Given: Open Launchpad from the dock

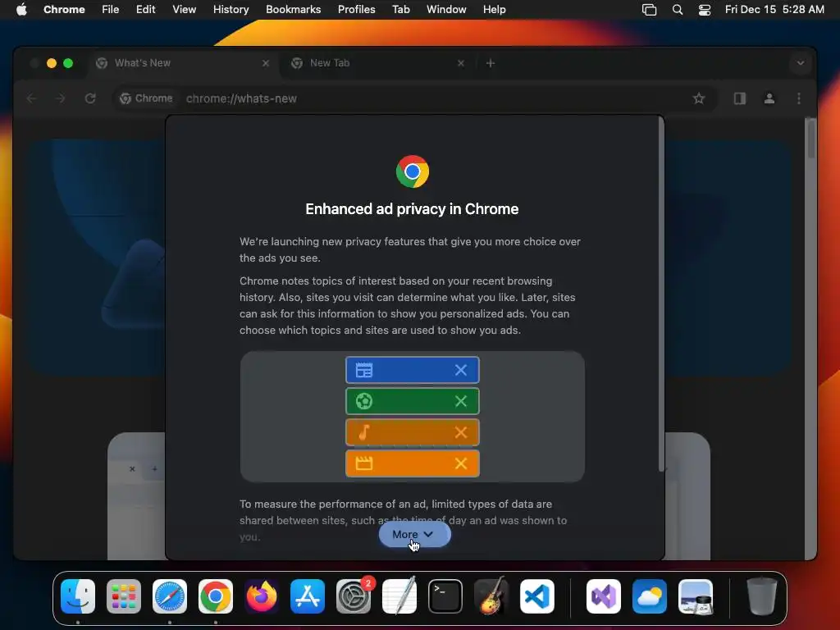Looking at the screenshot, I should click(124, 596).
